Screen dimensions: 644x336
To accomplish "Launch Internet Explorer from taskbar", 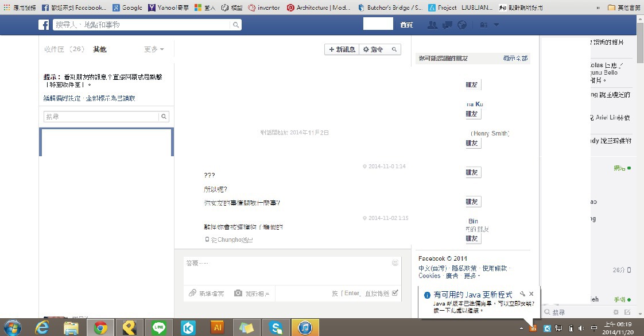I will click(x=42, y=327).
